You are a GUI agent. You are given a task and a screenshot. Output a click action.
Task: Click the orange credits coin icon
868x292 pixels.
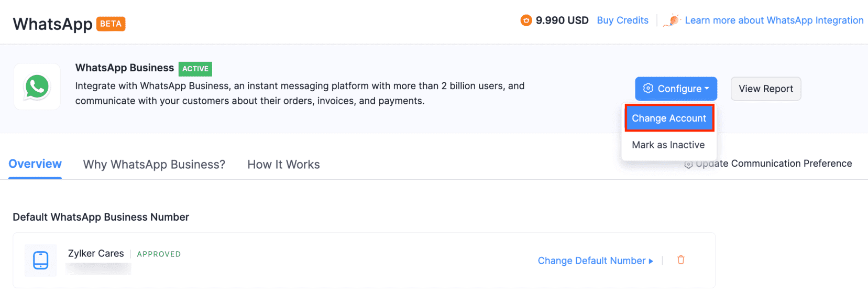[x=526, y=20]
